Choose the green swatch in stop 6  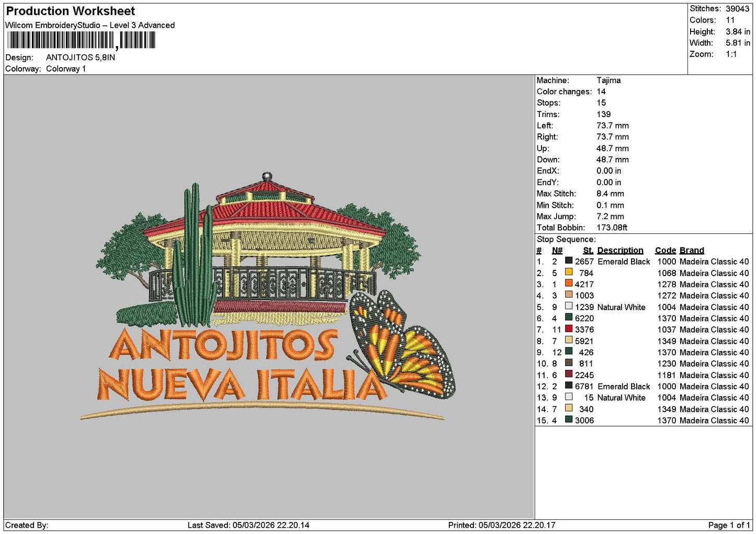(569, 317)
